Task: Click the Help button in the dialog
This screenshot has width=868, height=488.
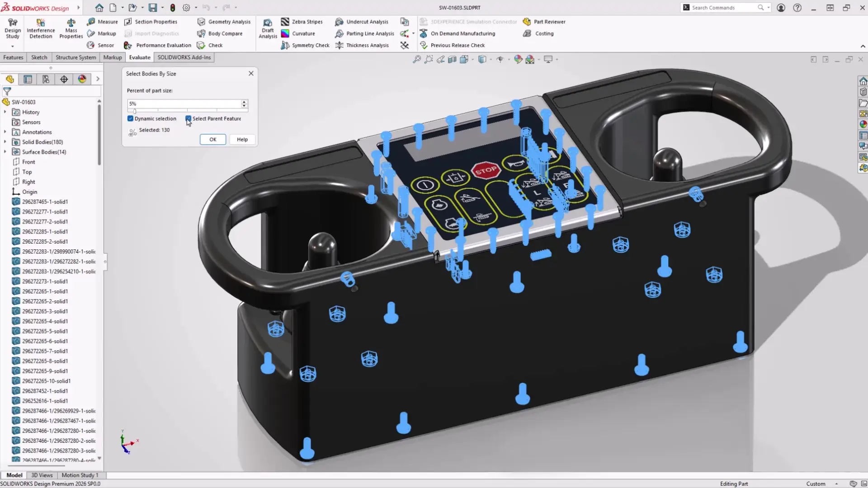Action: 242,139
